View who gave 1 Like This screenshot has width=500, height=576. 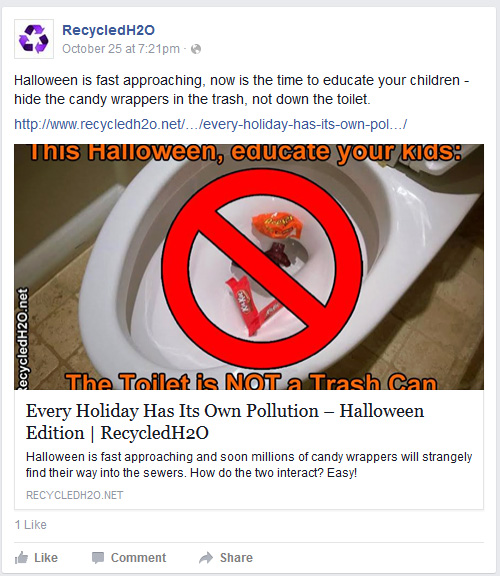(30, 525)
